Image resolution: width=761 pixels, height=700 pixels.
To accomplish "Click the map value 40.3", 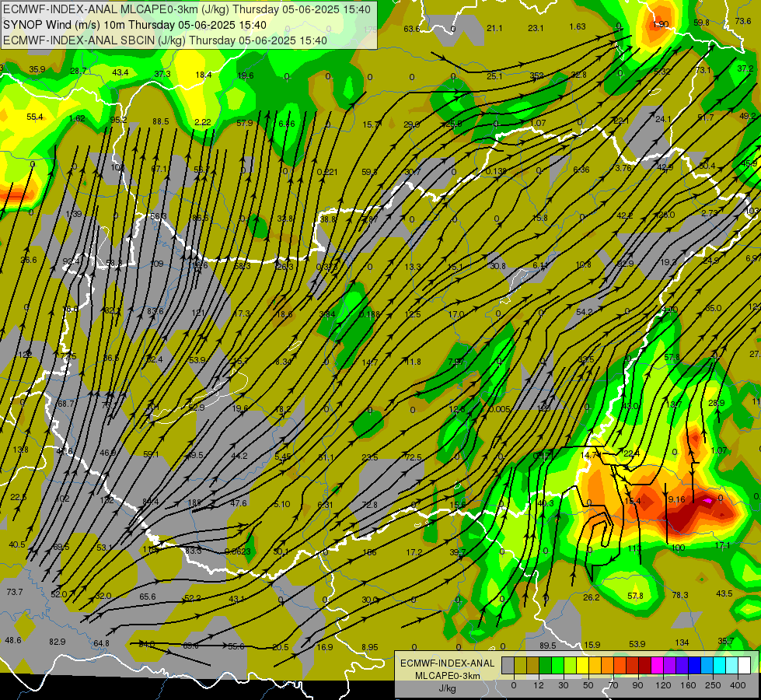I will pos(546,502).
